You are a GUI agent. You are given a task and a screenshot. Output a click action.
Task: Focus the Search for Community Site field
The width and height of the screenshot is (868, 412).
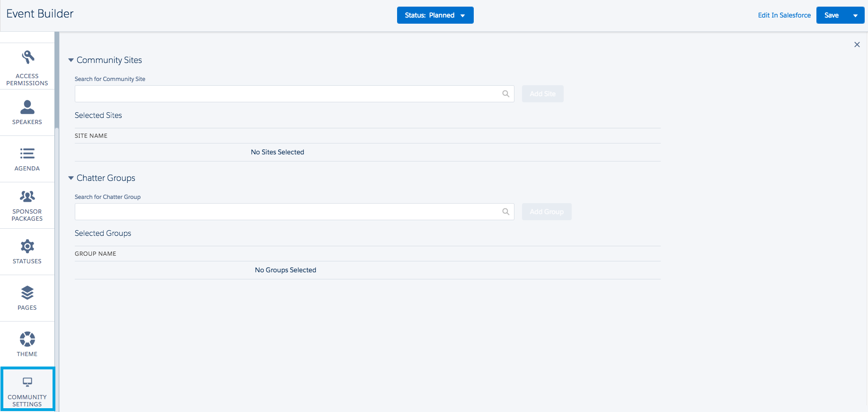[286, 94]
